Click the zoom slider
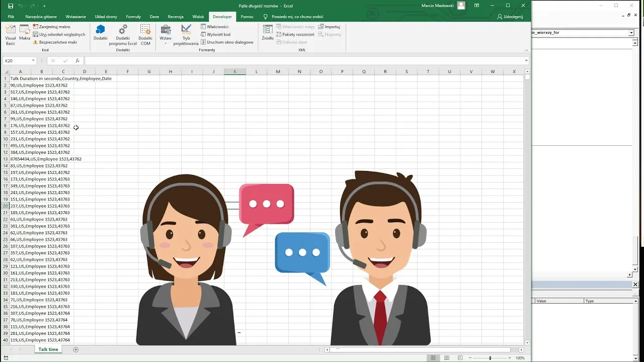The image size is (644, 362). coord(490,358)
